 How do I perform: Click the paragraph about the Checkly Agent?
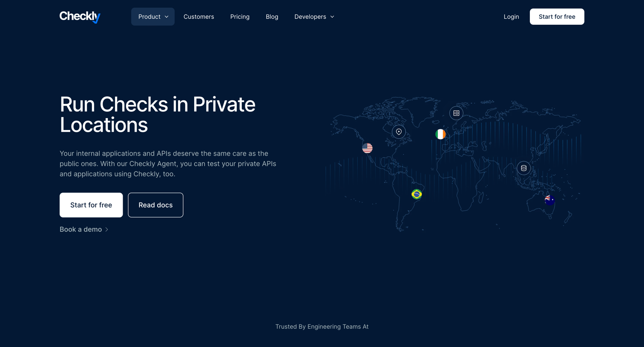168,164
